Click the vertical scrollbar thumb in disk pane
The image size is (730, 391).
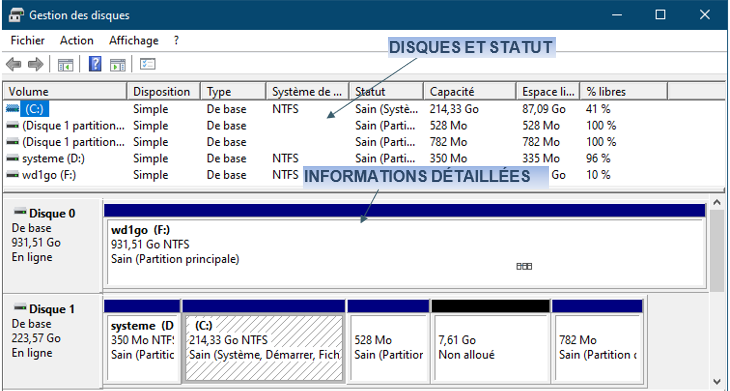(x=717, y=251)
